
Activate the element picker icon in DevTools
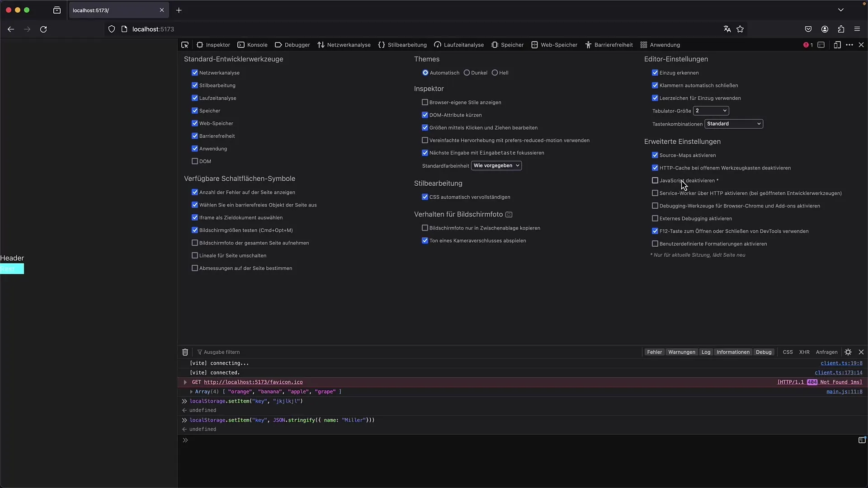185,45
